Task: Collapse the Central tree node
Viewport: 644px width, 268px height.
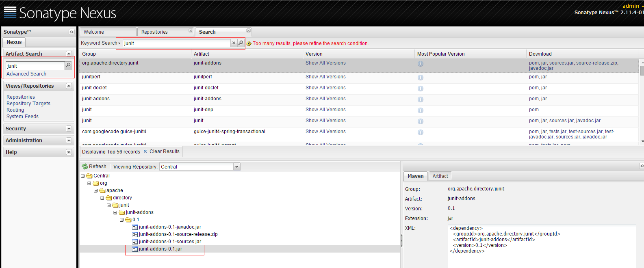Action: click(x=83, y=176)
